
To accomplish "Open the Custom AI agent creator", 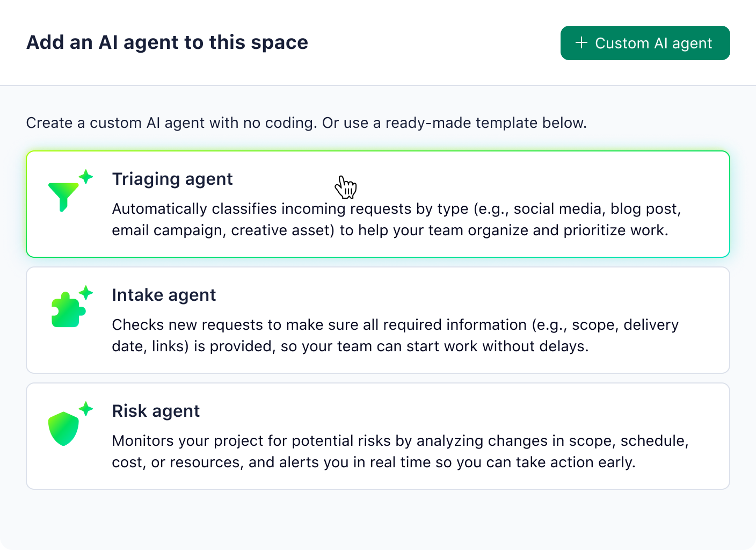I will 645,43.
